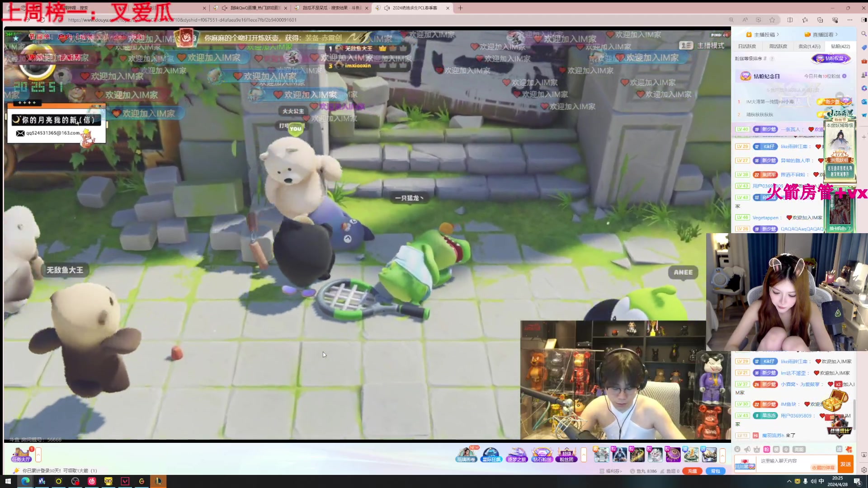Click the browser zoom icon
This screenshot has height=488, width=868.
pos(731,20)
